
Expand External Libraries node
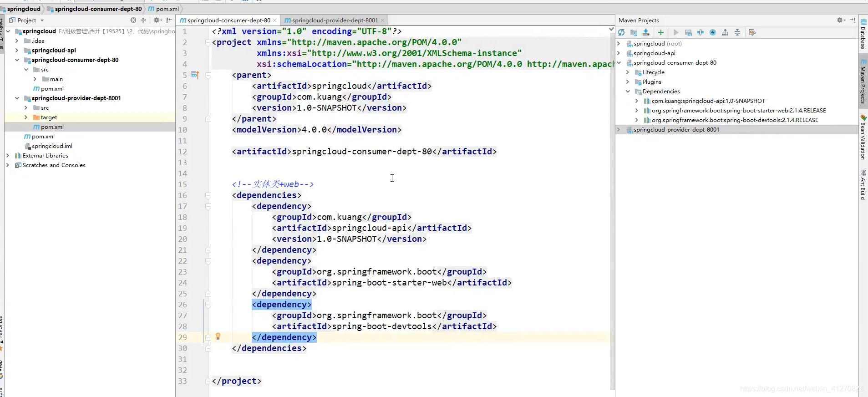tap(8, 155)
